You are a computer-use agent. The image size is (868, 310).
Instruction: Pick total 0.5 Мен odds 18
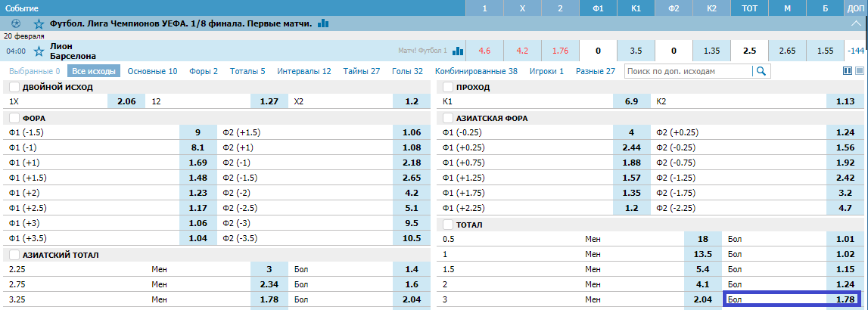tap(702, 239)
